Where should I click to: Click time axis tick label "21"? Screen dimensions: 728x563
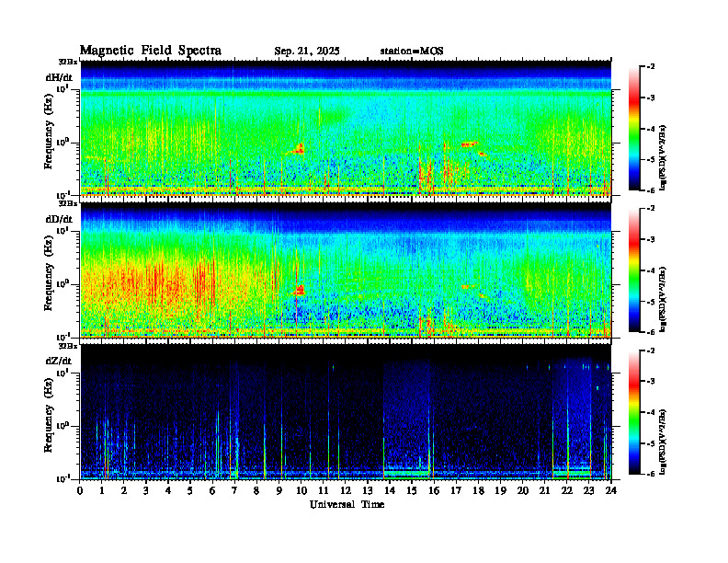[544, 490]
